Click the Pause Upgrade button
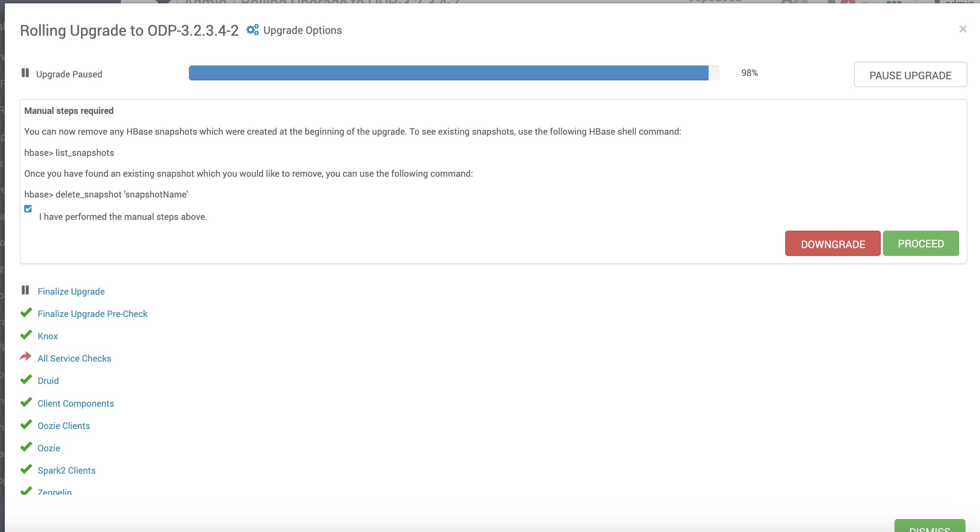This screenshot has height=532, width=980. point(910,75)
